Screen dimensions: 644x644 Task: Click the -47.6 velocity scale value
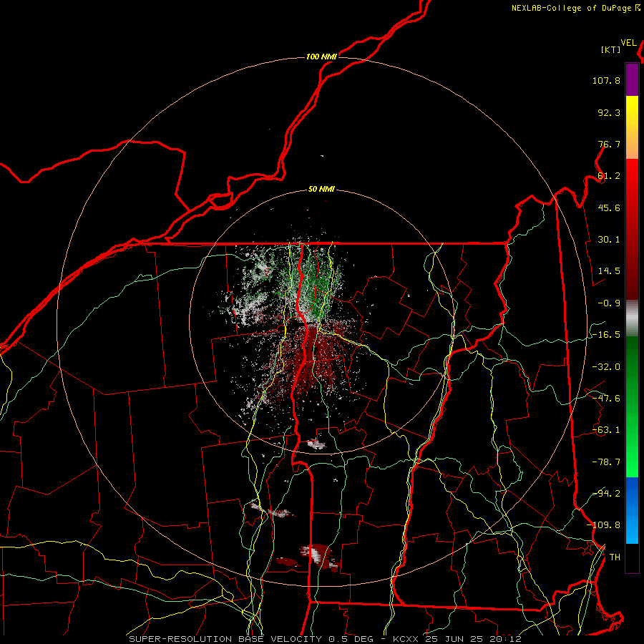tap(606, 399)
